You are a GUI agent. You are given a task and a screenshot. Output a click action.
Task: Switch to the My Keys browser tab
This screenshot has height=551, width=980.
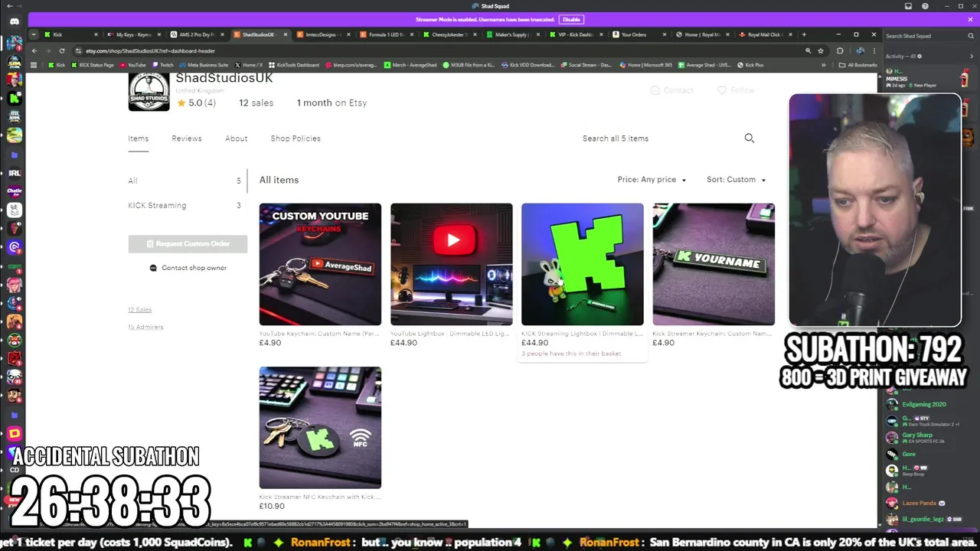coord(132,34)
